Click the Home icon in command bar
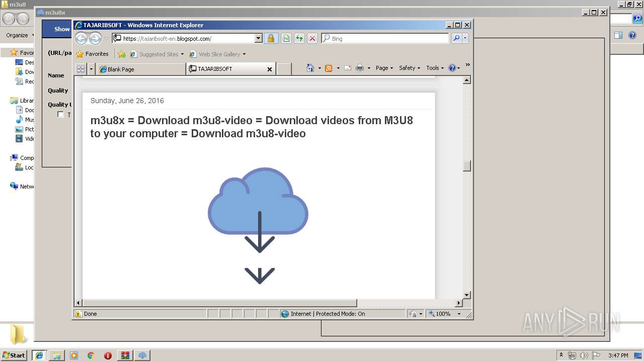Image resolution: width=644 pixels, height=362 pixels. (x=310, y=68)
